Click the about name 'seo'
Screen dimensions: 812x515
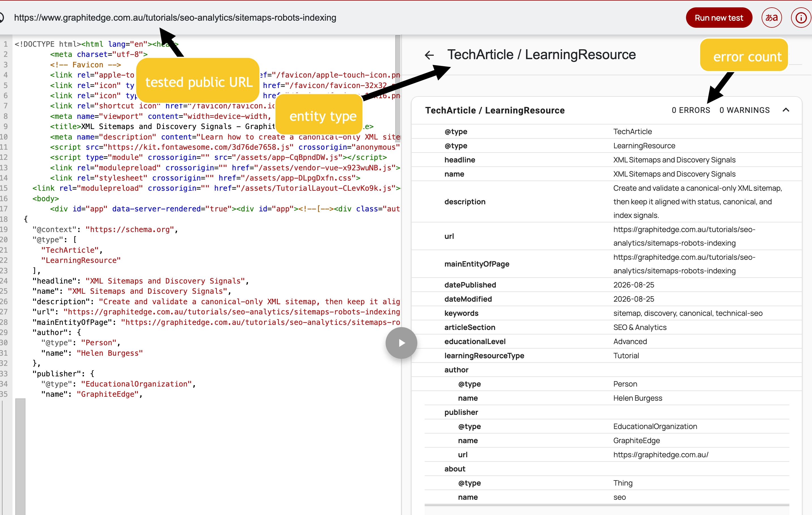[619, 497]
